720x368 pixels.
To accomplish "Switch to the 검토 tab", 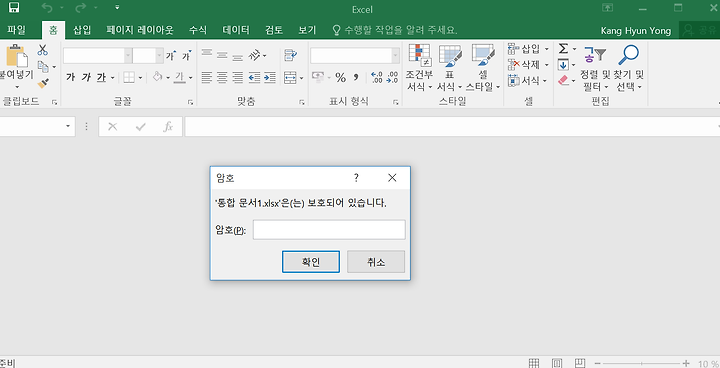I will click(274, 30).
